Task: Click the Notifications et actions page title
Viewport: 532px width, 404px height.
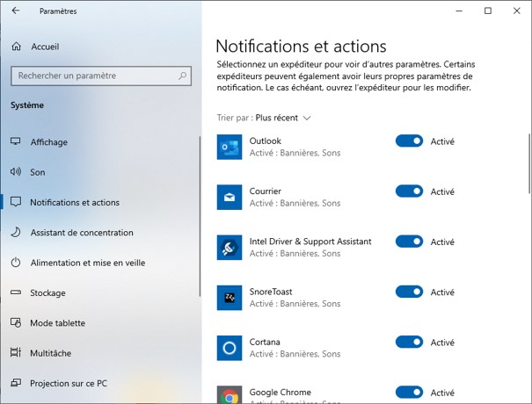Action: (301, 46)
